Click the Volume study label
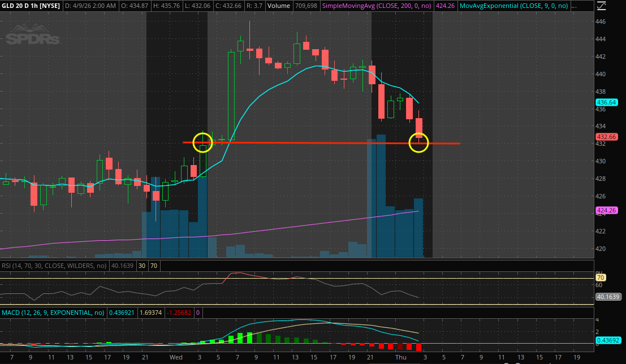Screen dimensions: 626x364 point(279,6)
